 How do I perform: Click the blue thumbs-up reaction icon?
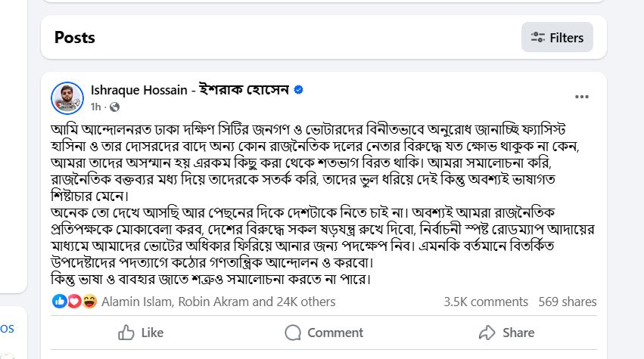pyautogui.click(x=60, y=302)
